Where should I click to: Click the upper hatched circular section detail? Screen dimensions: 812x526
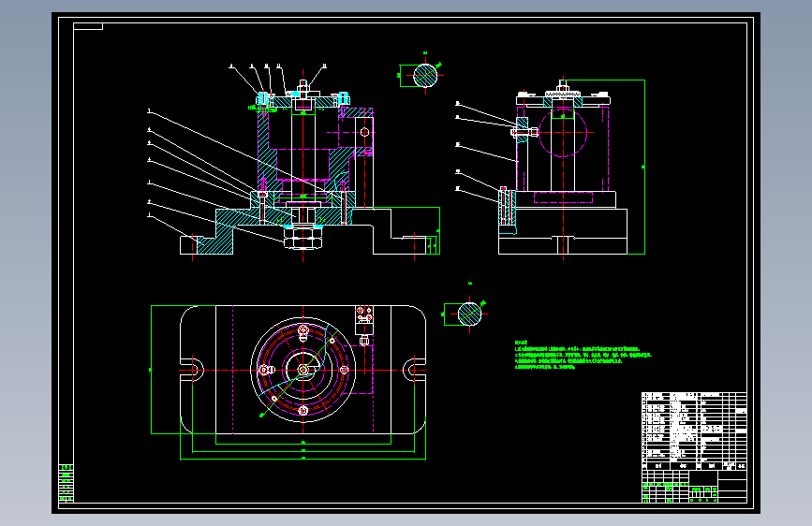(x=425, y=76)
